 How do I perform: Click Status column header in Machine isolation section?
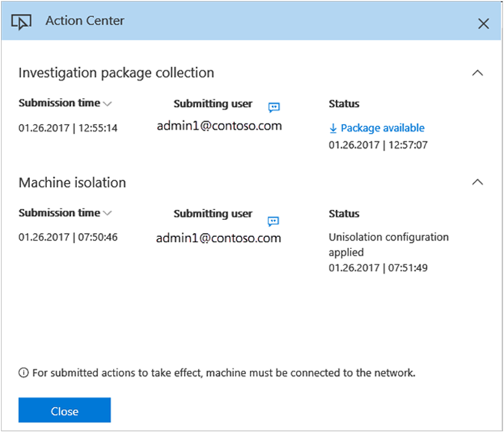pos(344,214)
